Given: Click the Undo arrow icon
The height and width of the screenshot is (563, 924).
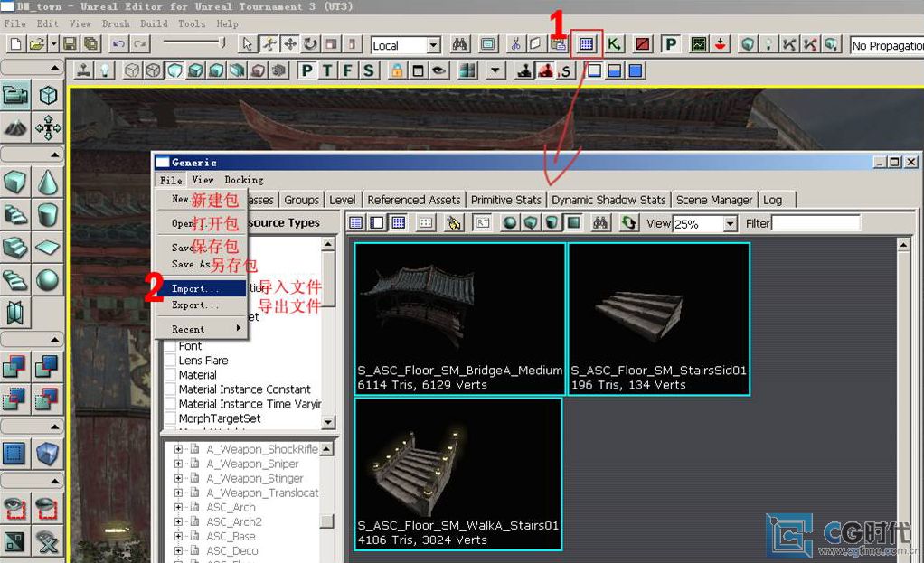Looking at the screenshot, I should [118, 44].
